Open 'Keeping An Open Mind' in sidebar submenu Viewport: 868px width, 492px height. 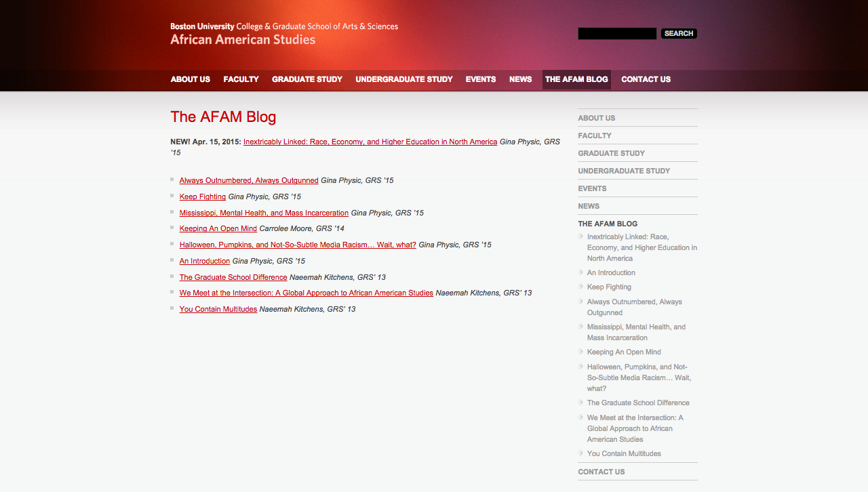click(x=624, y=352)
